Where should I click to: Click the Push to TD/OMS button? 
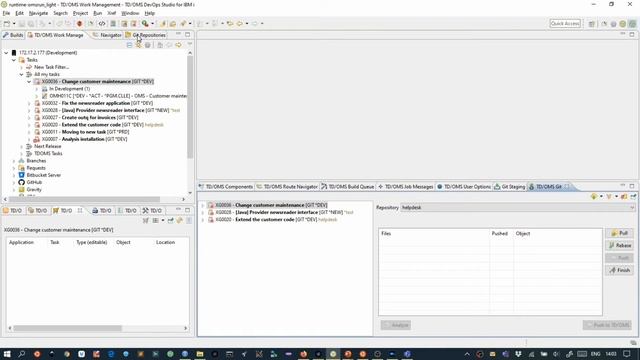pyautogui.click(x=607, y=325)
